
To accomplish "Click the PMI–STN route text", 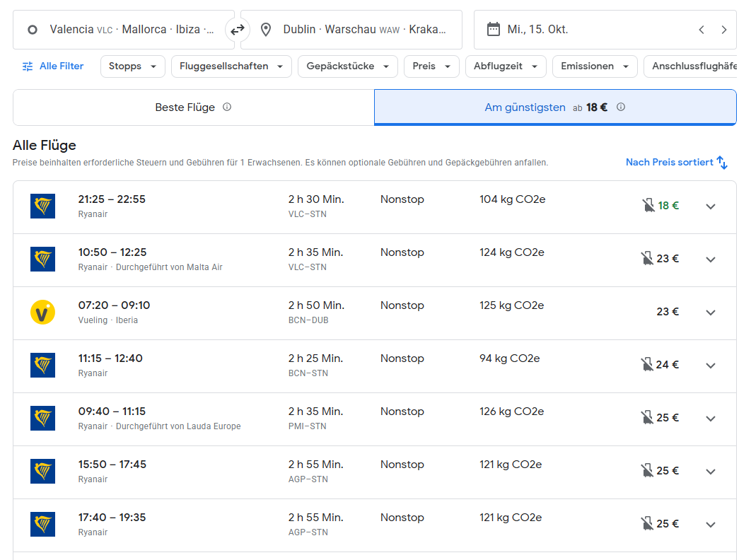I will pos(308,426).
